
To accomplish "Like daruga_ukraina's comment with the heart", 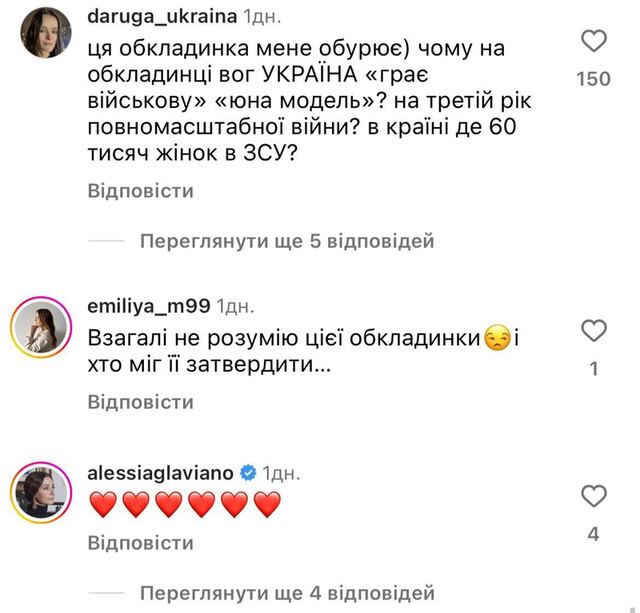I will tap(594, 42).
